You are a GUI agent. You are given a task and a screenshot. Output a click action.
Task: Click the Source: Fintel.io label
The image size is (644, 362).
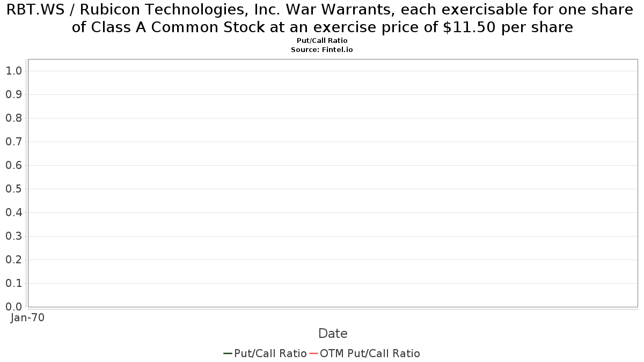click(x=322, y=49)
